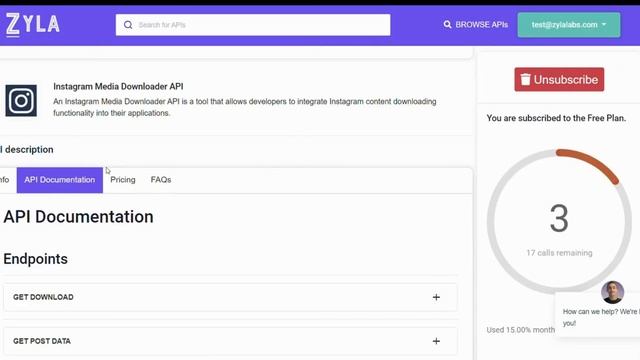Click the Free Plan subscription text
Viewport: 640px width, 360px height.
point(556,118)
